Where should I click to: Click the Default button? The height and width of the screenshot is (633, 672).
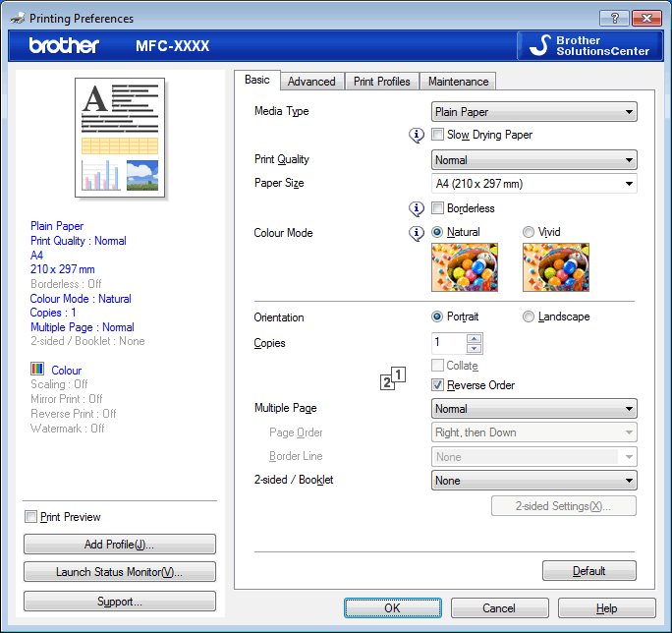click(589, 571)
